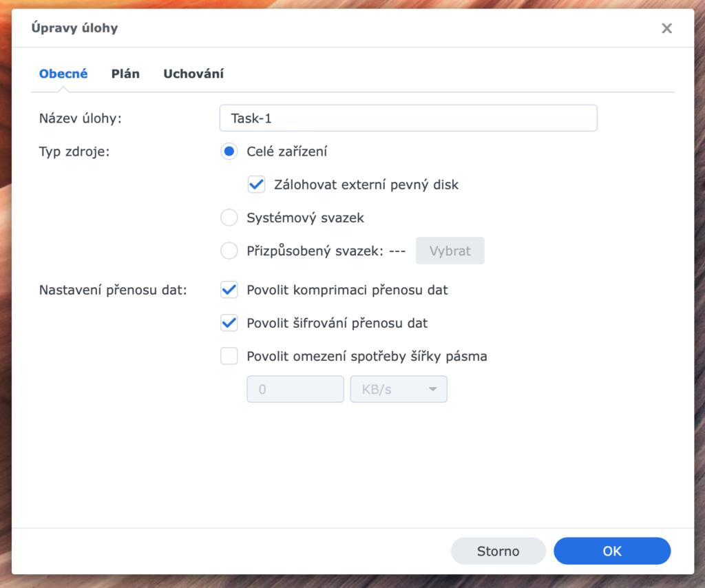Close the Úpravy úlohy dialog

click(666, 28)
